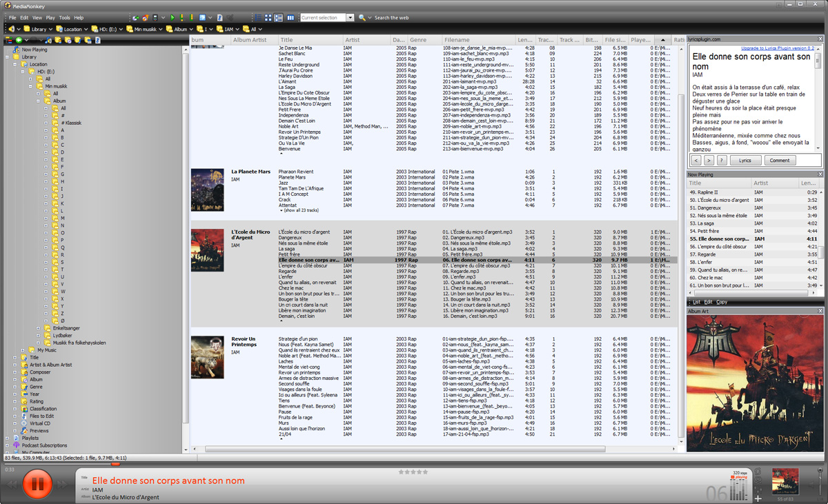Collapse the Min musikk tree node

pyautogui.click(x=30, y=86)
